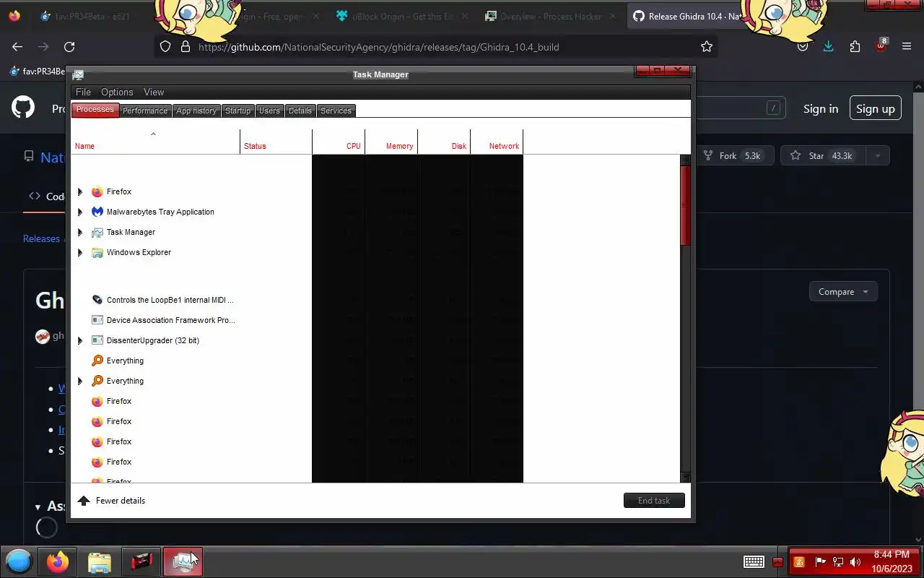Click the Sign in link on GitHub
Image resolution: width=924 pixels, height=578 pixels.
(821, 108)
